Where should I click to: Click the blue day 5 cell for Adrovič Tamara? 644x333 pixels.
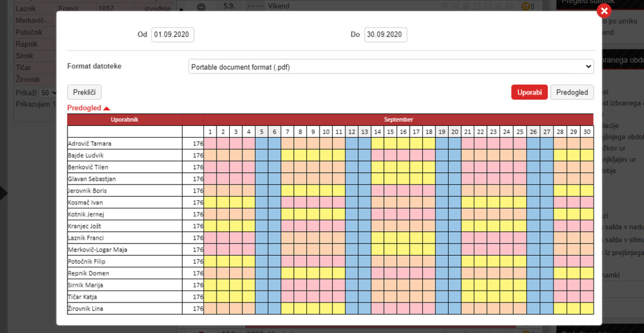[x=262, y=144]
